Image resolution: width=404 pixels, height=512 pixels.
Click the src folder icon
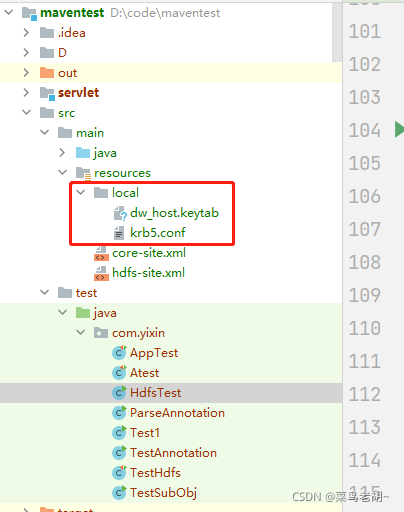click(x=47, y=113)
